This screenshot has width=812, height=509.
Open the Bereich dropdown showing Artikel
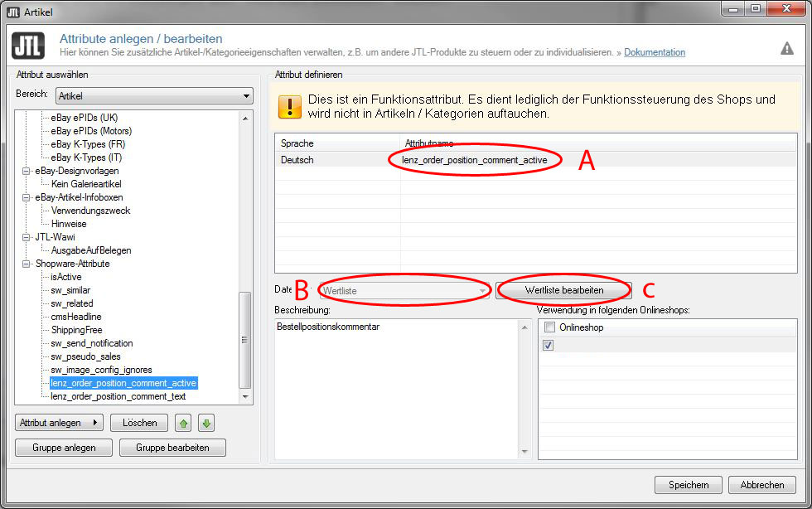pyautogui.click(x=153, y=96)
